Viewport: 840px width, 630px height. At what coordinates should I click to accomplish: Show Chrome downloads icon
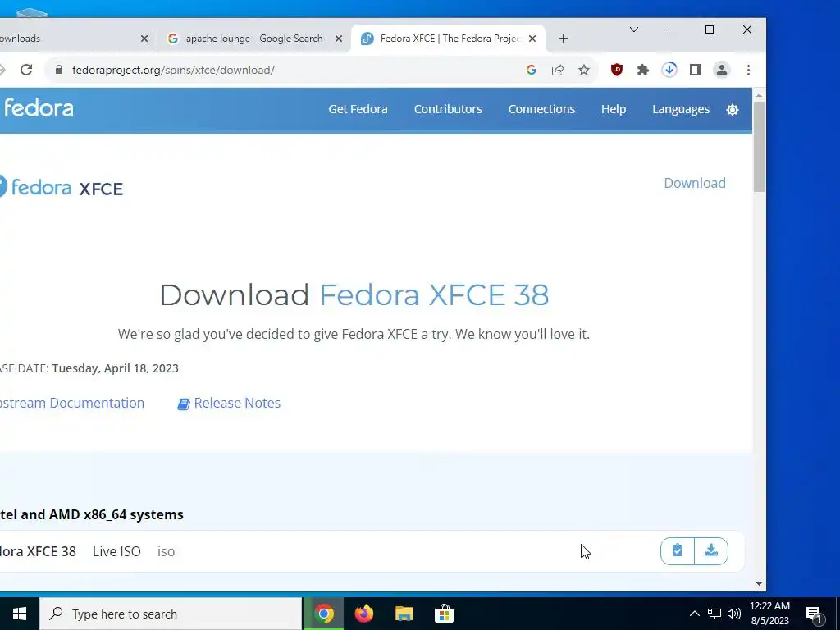pos(669,70)
